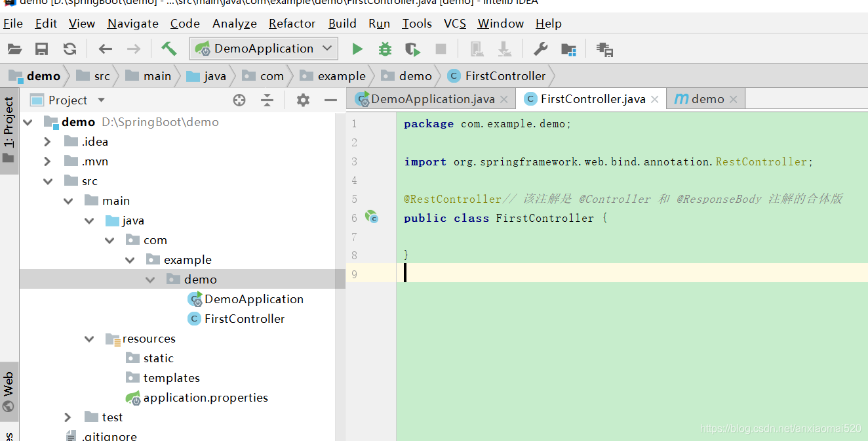Screen dimensions: 868x441
Task: Select the static folder
Action: tap(158, 358)
